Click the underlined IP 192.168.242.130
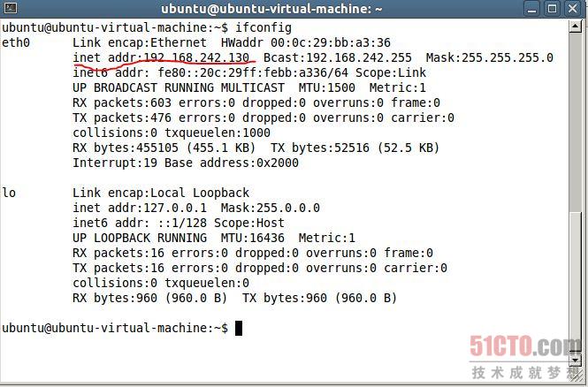Viewport: 588px width, 387px height. [x=196, y=57]
